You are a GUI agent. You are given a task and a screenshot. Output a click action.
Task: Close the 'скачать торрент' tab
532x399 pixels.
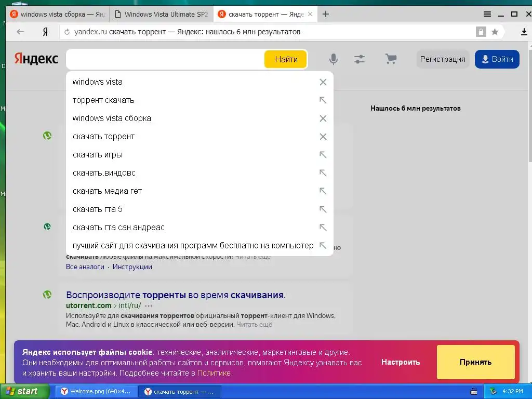310,14
